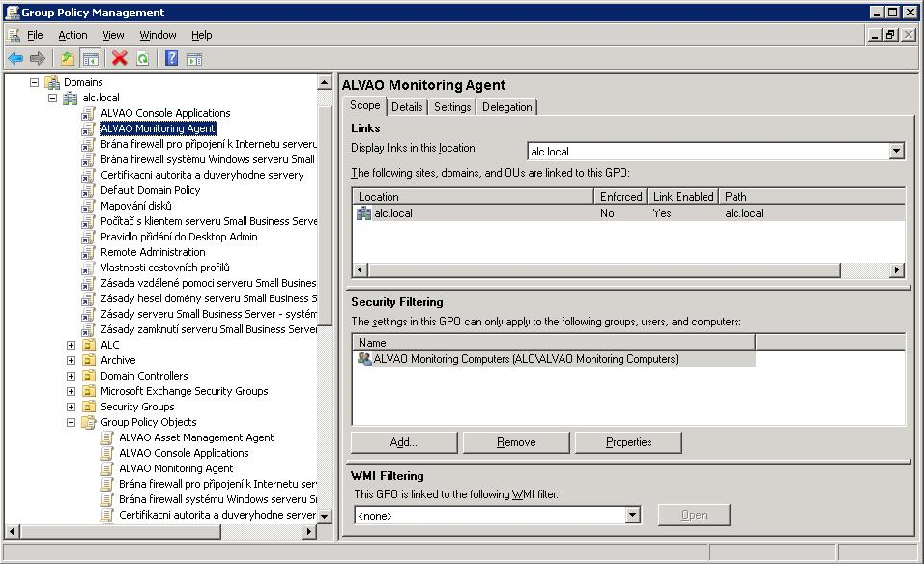Select Default Domain Policy in the tree
The width and height of the screenshot is (924, 564).
(x=150, y=190)
